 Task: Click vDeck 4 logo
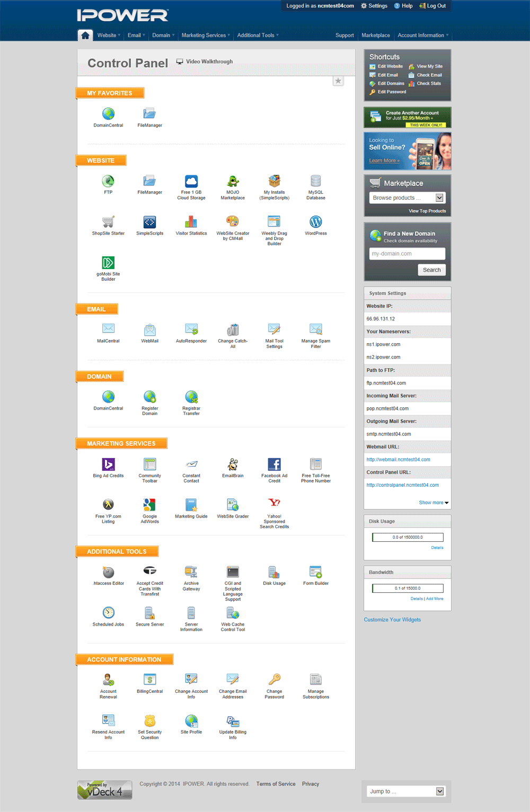point(104,790)
